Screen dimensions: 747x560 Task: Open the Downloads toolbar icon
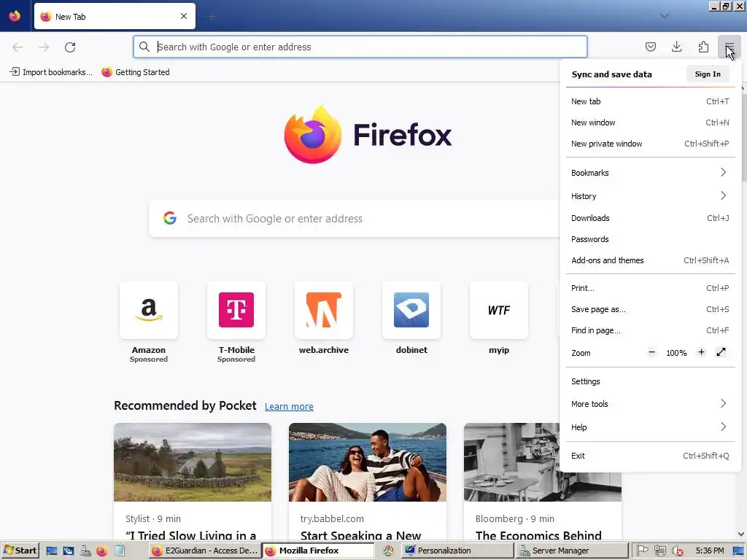(x=676, y=47)
